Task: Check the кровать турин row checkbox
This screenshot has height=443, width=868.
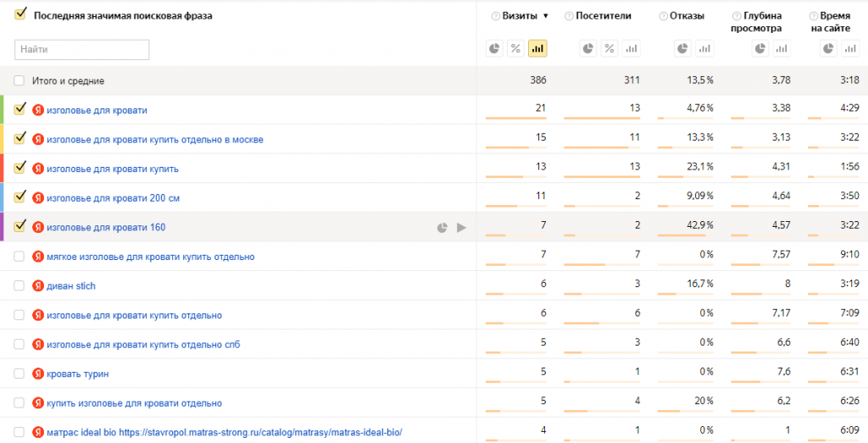Action: click(x=19, y=374)
